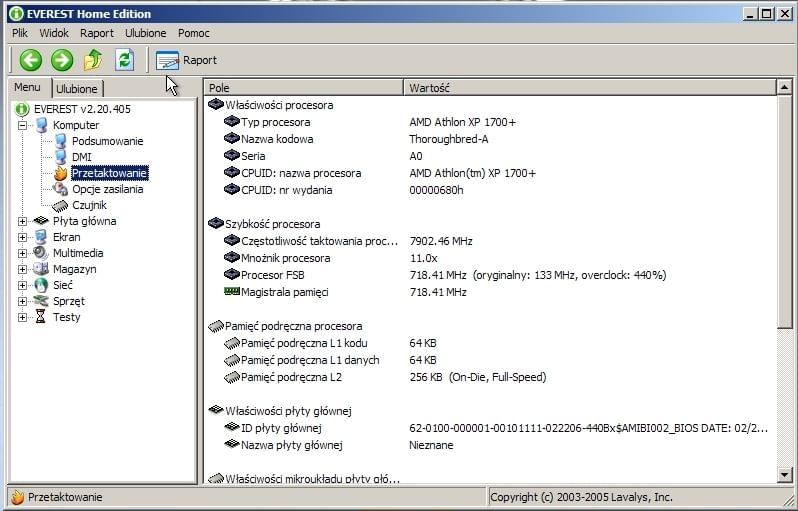Screen dimensions: 798x511
Task: Click the green Forward arrow button
Action: coord(62,60)
